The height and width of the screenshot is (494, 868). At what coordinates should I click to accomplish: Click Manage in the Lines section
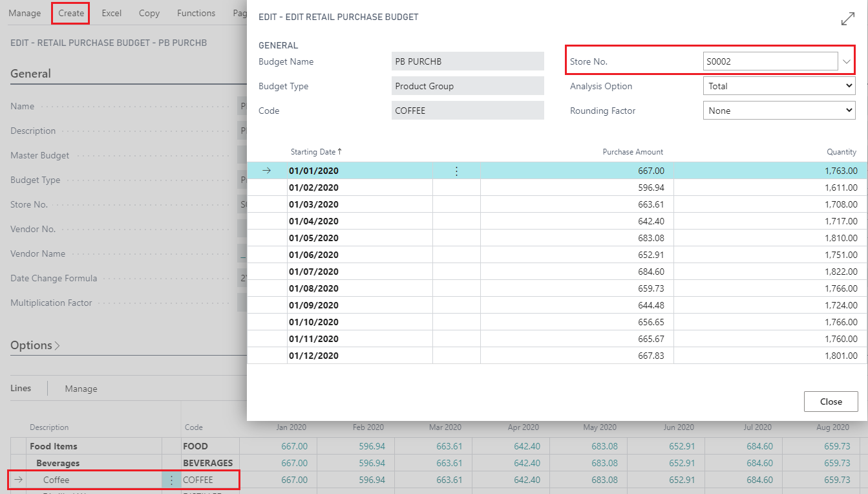pyautogui.click(x=81, y=389)
